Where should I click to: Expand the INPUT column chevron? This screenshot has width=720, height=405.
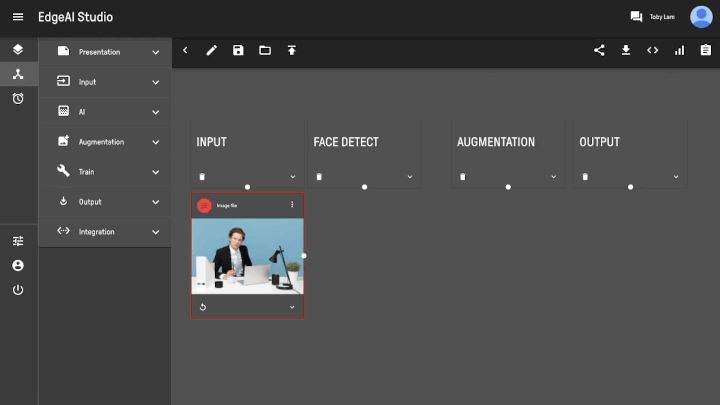(x=292, y=177)
